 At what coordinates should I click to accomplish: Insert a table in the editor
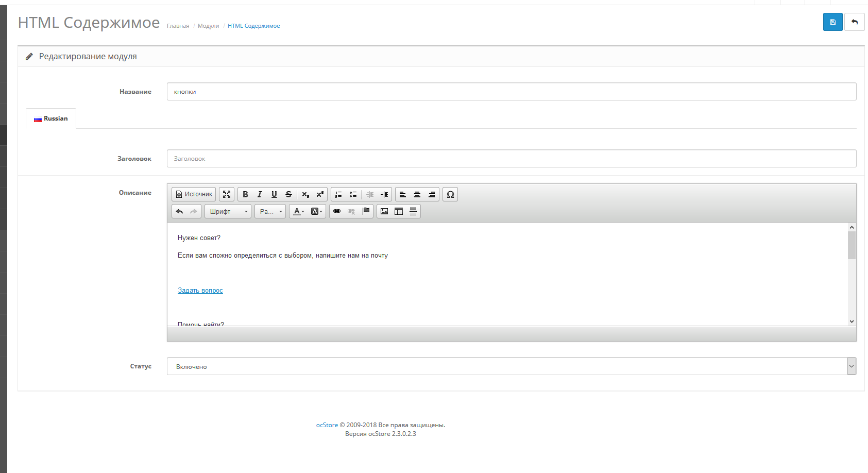pos(399,211)
